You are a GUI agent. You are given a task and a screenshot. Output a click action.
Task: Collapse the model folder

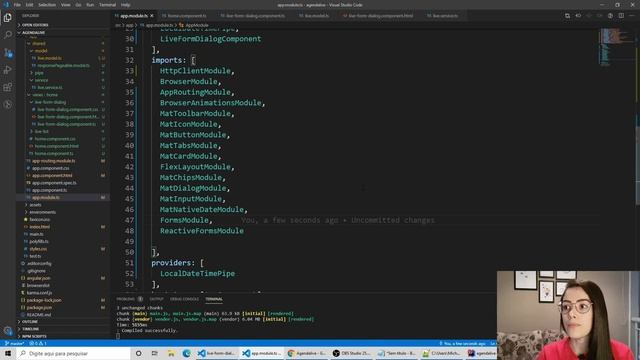click(41, 51)
